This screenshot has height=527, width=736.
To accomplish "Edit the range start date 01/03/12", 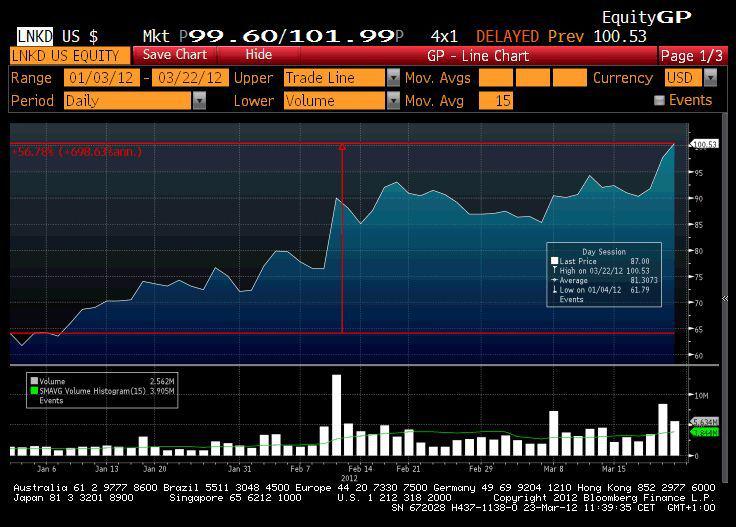I will click(x=101, y=77).
